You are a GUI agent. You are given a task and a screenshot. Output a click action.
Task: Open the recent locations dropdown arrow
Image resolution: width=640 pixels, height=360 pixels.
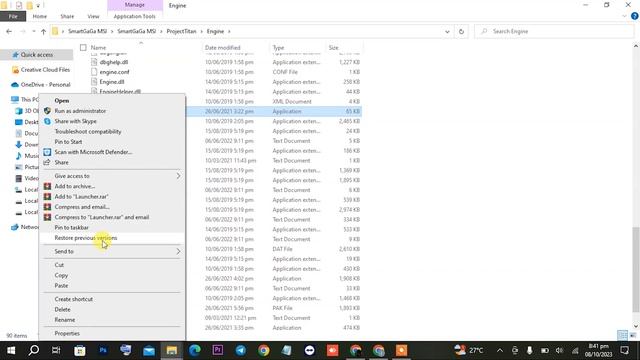33,31
